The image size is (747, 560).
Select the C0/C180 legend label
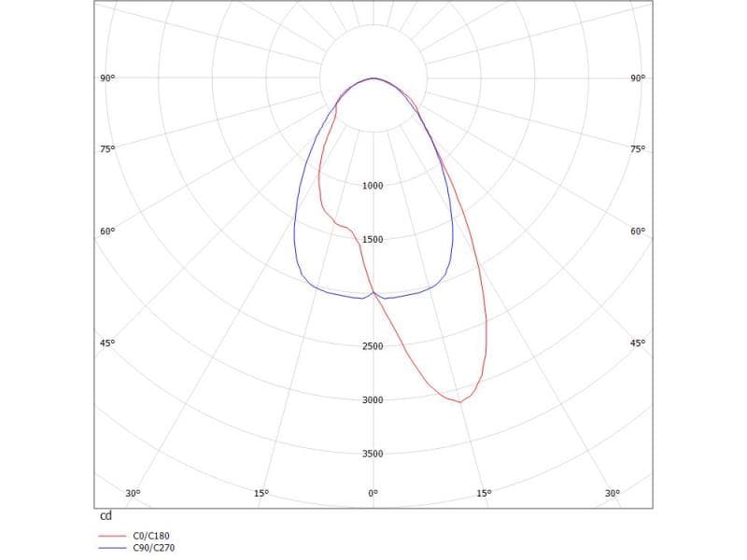(x=152, y=537)
